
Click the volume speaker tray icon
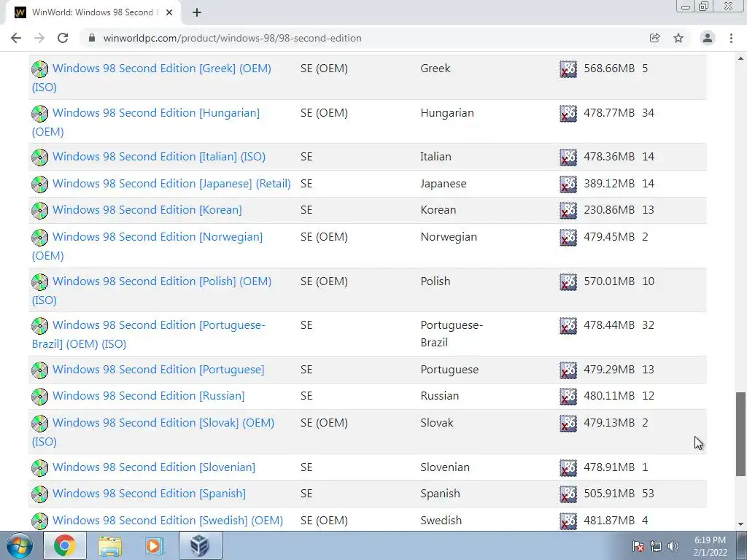673,546
